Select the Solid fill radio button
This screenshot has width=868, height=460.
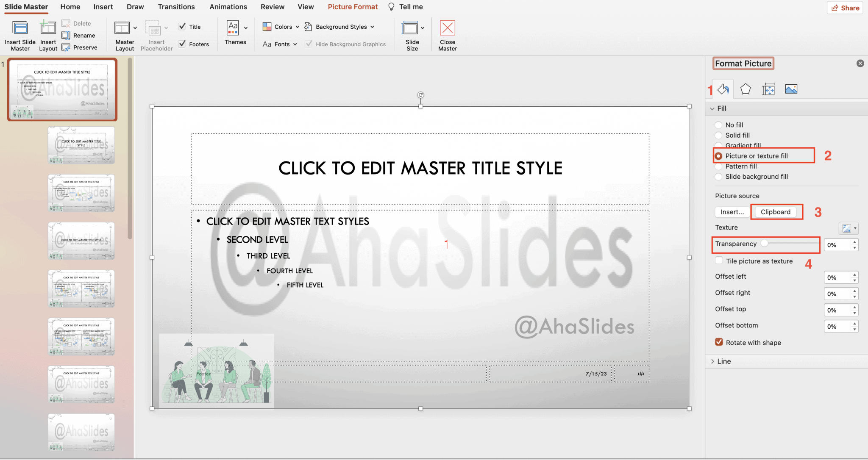718,135
